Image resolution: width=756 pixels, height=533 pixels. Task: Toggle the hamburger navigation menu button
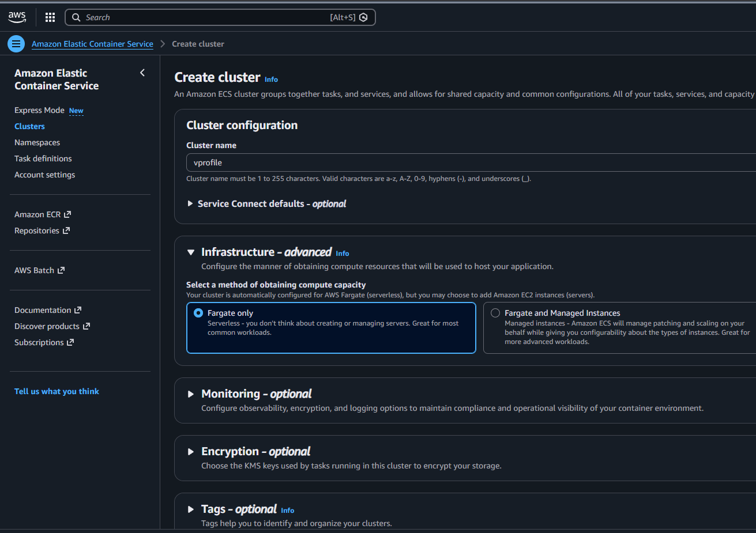coord(16,44)
